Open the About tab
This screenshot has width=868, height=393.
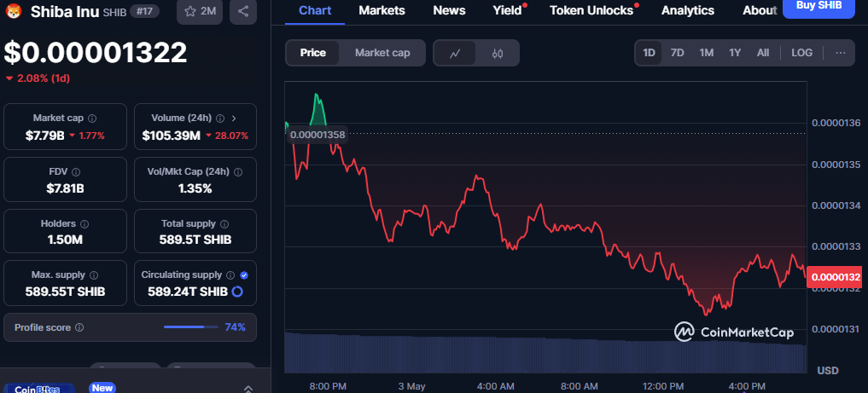[x=760, y=10]
